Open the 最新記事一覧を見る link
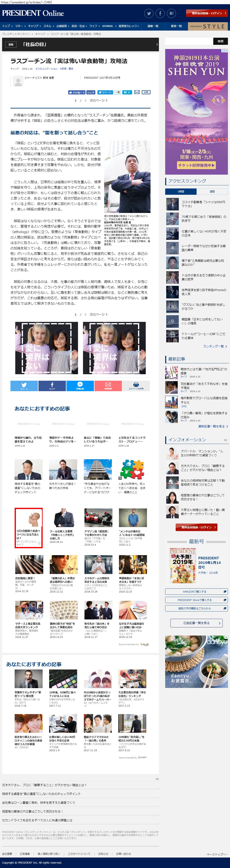The image size is (230, 868). 213,426
